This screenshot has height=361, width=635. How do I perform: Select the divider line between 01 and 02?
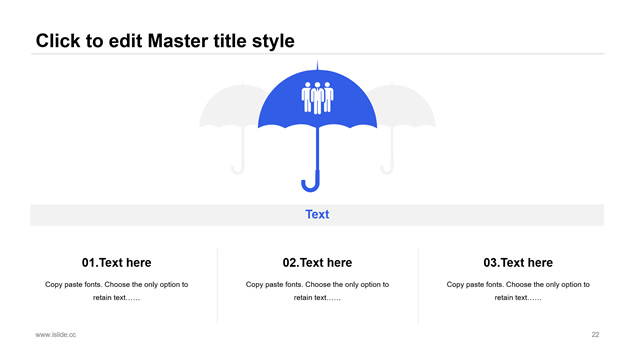point(217,286)
